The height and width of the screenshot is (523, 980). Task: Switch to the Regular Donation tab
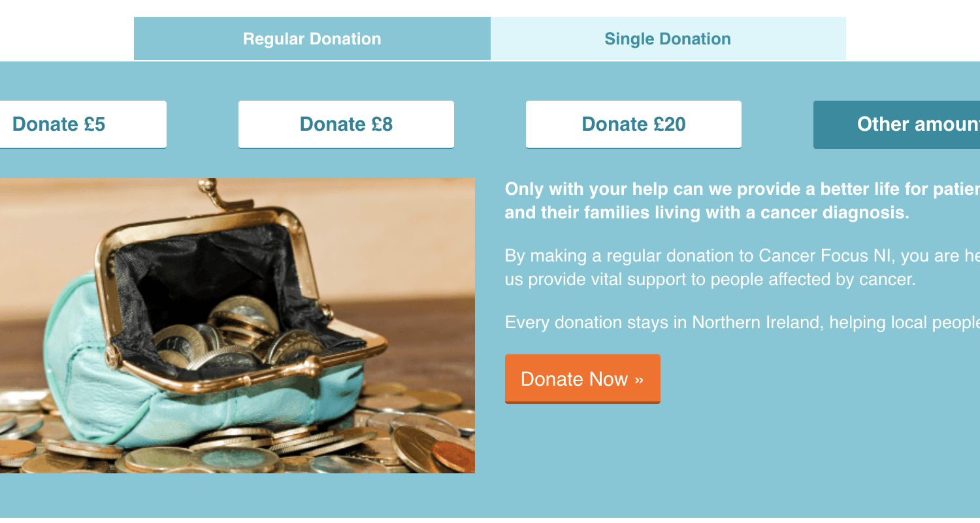[x=312, y=39]
